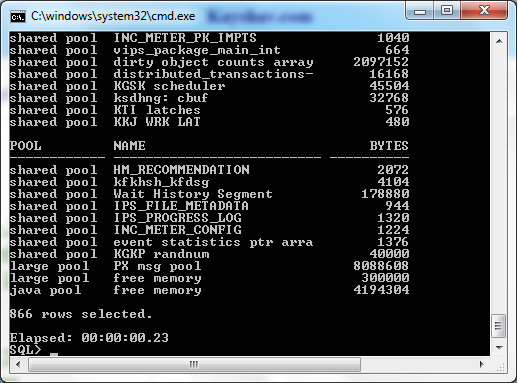Click the value 45504
The image size is (518, 383).
point(389,86)
